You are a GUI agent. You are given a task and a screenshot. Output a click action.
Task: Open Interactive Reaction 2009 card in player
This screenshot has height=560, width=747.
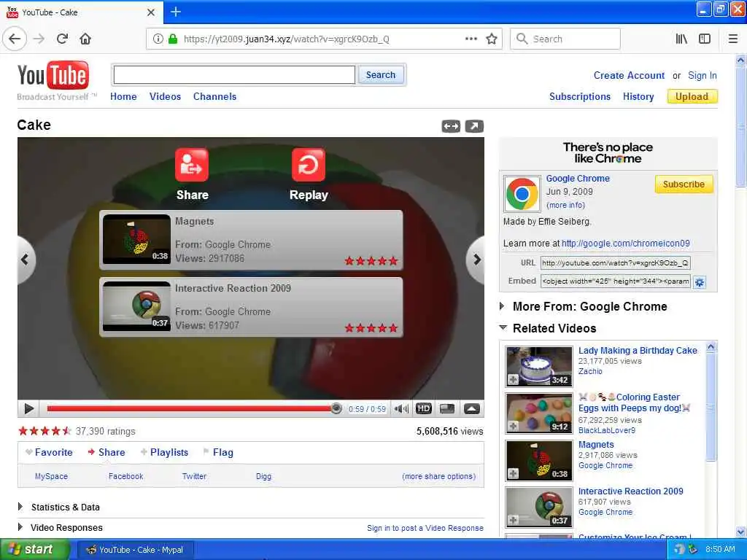coord(251,307)
